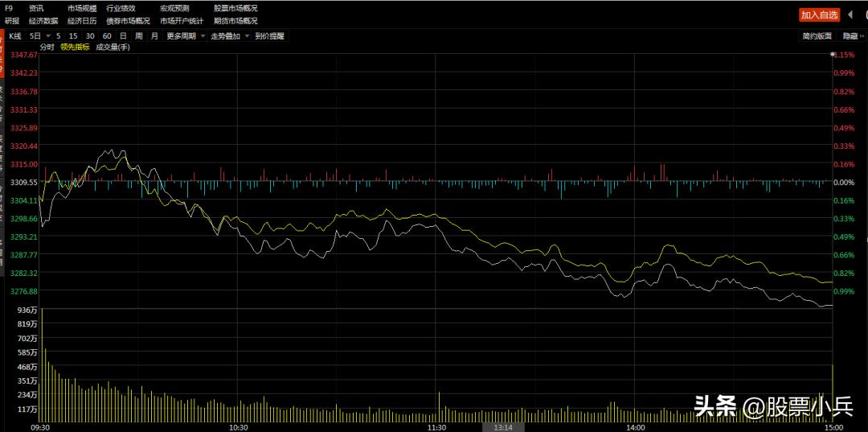
Task: Select the 15-minute period
Action: click(74, 36)
